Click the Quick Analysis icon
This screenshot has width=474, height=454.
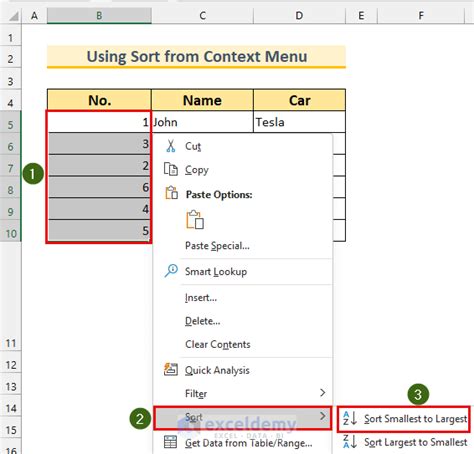tap(171, 369)
